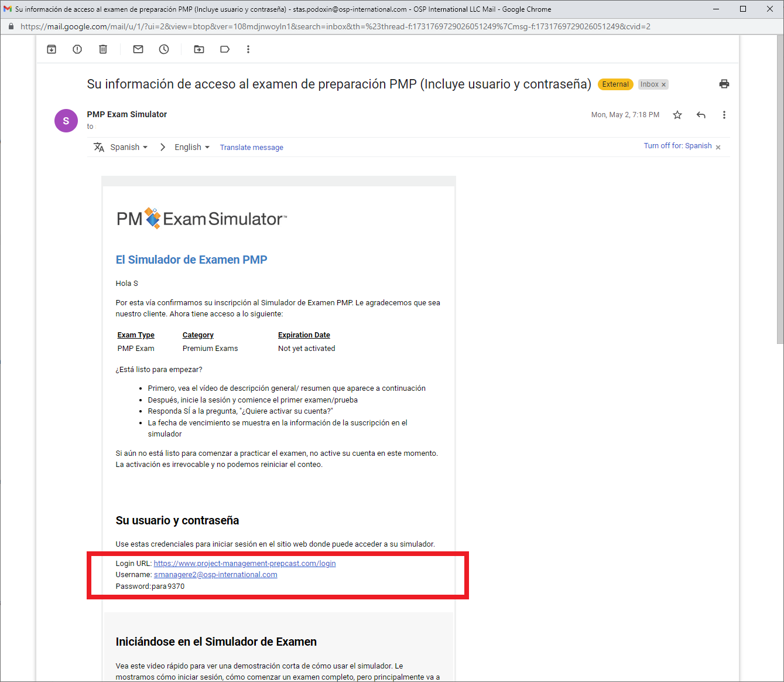The height and width of the screenshot is (682, 784).
Task: Expand recipient details next to 'to'
Action: 90,127
